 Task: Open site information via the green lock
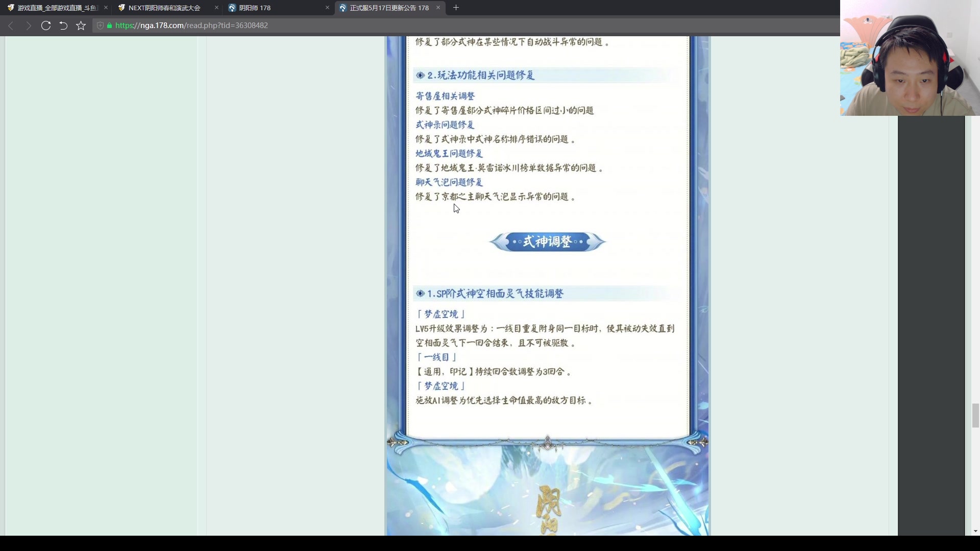coord(109,26)
